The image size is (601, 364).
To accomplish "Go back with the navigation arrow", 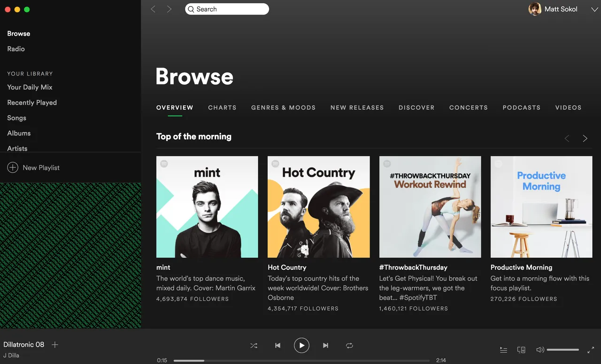I will [153, 9].
